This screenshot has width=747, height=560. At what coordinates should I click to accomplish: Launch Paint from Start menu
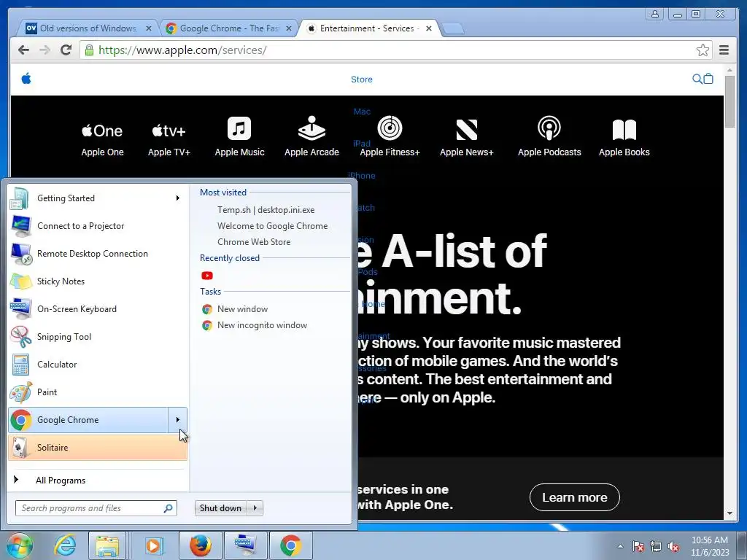pos(98,392)
